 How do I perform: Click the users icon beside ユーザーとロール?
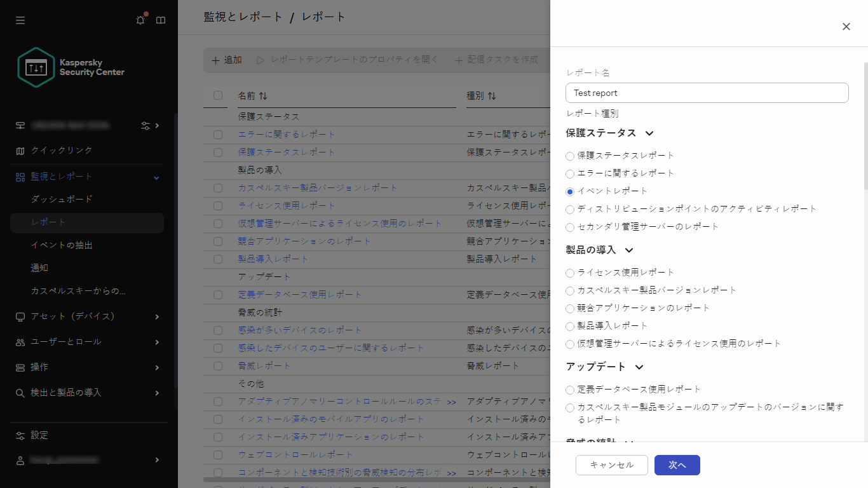pos(20,342)
